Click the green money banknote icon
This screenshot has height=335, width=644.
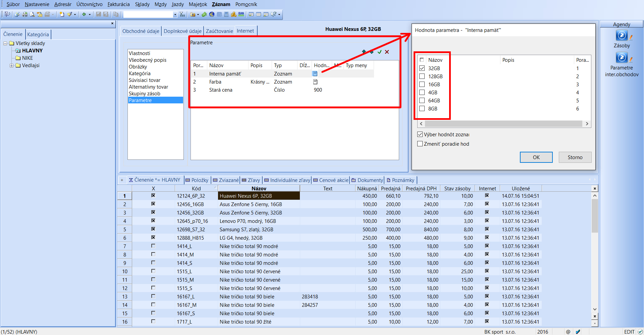click(204, 14)
